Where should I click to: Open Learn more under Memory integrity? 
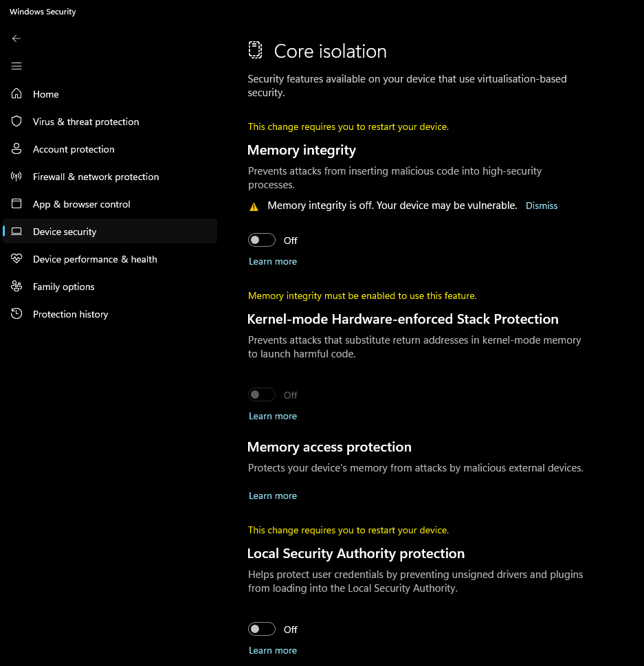[273, 261]
